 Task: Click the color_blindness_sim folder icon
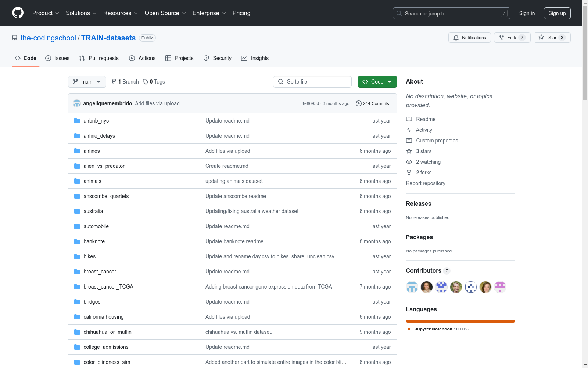coord(77,362)
